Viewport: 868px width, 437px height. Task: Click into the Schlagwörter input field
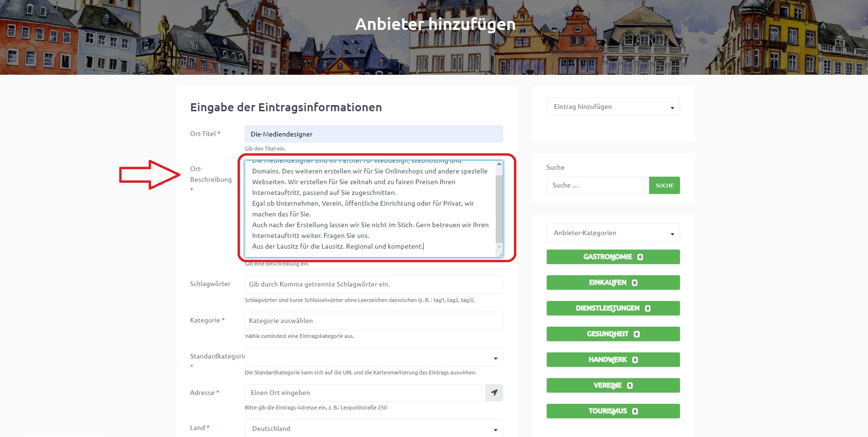373,284
